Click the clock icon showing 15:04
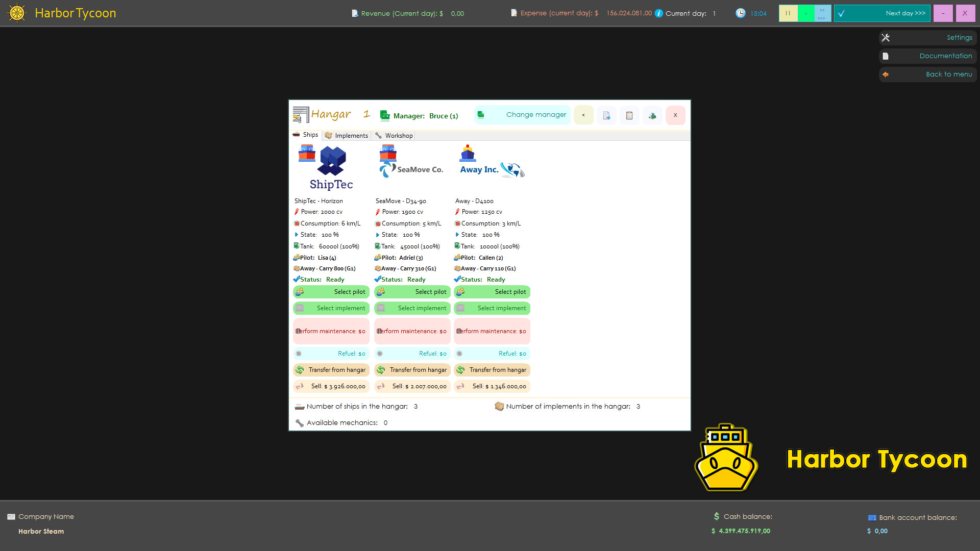Viewport: 980px width, 551px height. 741,13
